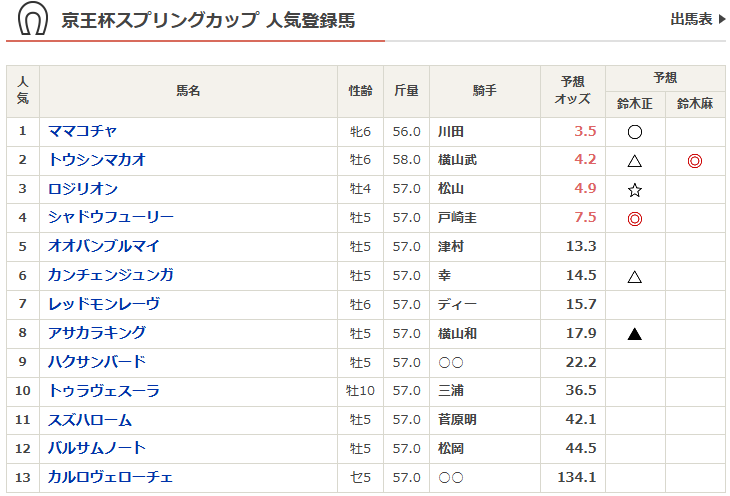This screenshot has width=730, height=496.
Task: Click the horseshoe icon beside race title
Action: pos(34,20)
